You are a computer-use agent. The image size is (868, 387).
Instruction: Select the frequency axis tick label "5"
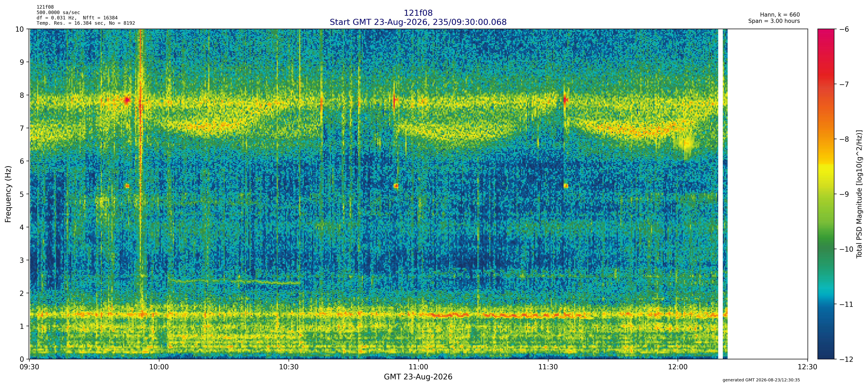click(x=22, y=194)
